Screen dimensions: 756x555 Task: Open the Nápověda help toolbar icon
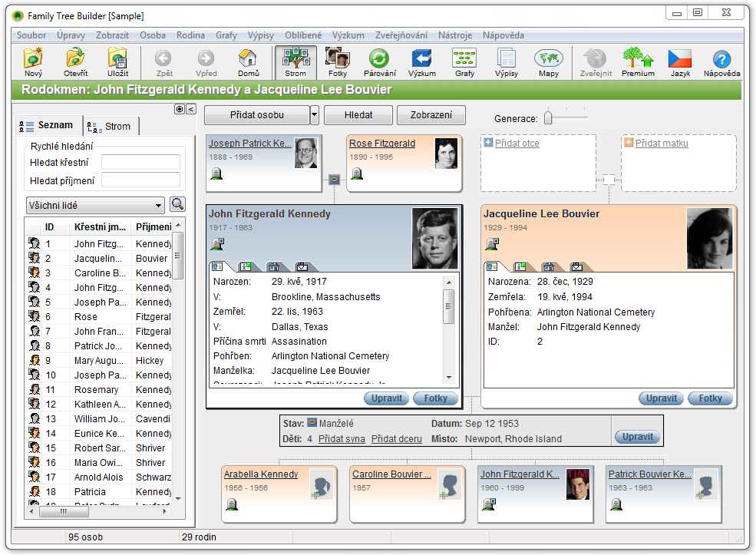coord(721,62)
